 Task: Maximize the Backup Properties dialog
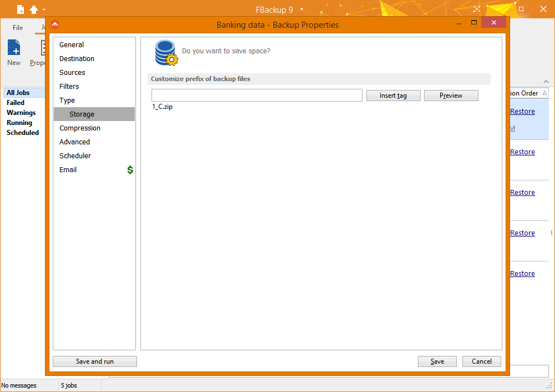pyautogui.click(x=474, y=23)
